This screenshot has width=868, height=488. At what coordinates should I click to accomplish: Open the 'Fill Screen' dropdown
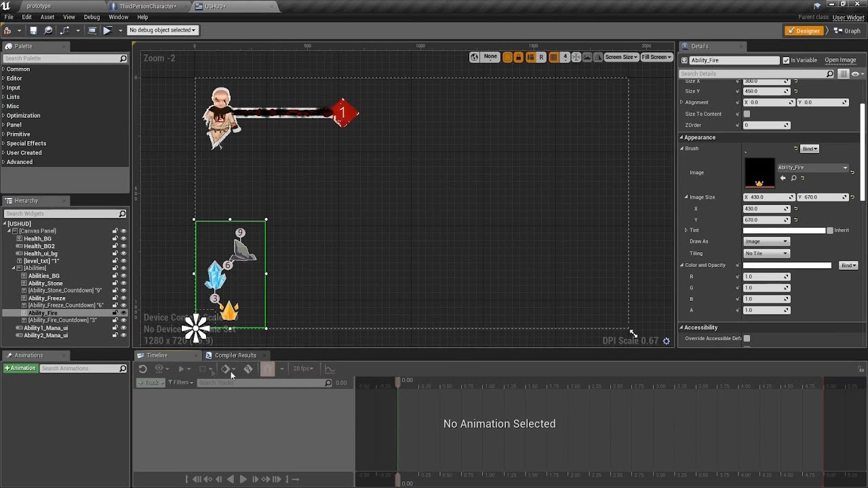pyautogui.click(x=657, y=57)
